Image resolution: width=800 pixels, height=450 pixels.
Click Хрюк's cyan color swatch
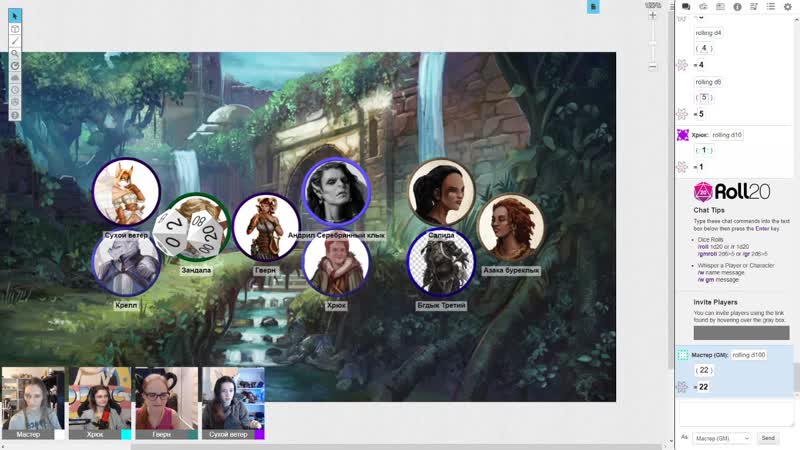coord(127,435)
